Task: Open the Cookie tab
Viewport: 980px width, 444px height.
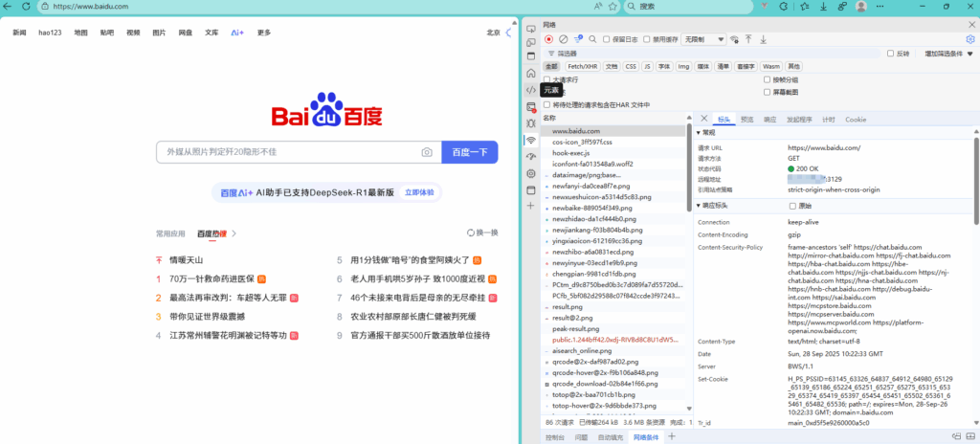Action: point(856,120)
